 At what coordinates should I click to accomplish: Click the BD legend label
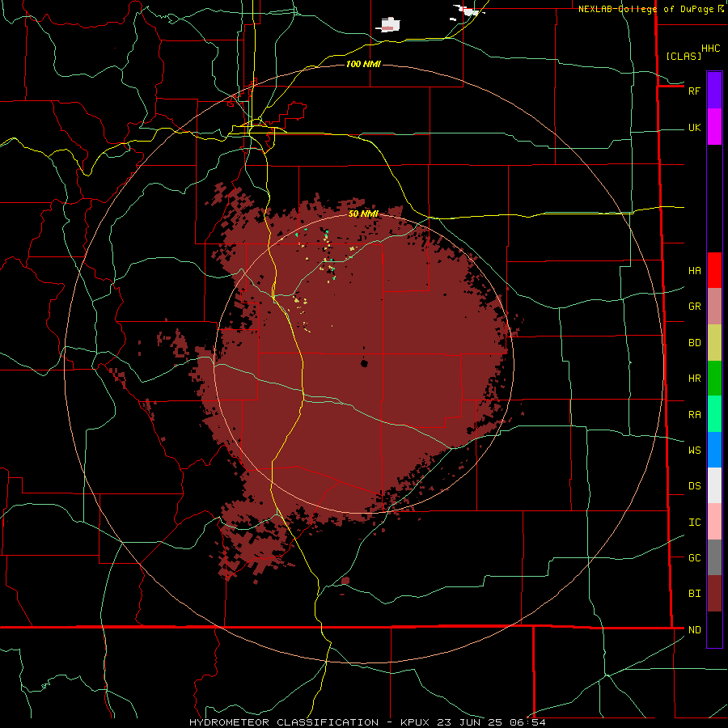(x=694, y=343)
